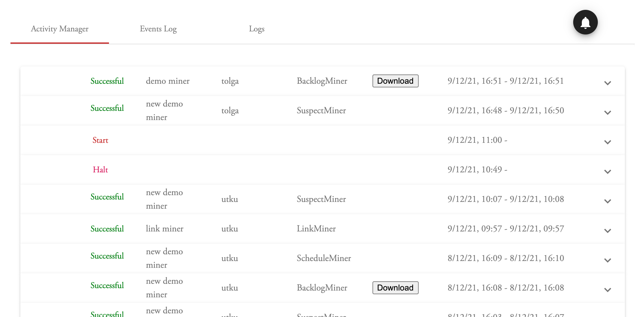Click the red Start status label
Screen dimensions: 644x317
pos(100,140)
